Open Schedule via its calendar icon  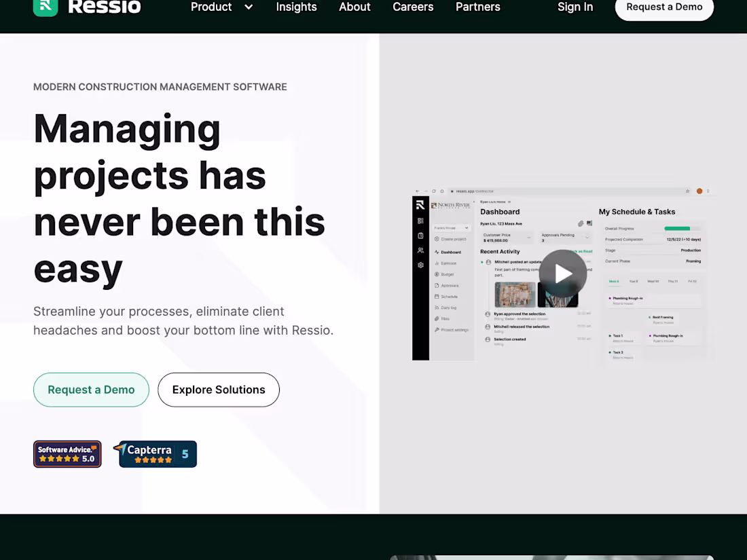438,297
